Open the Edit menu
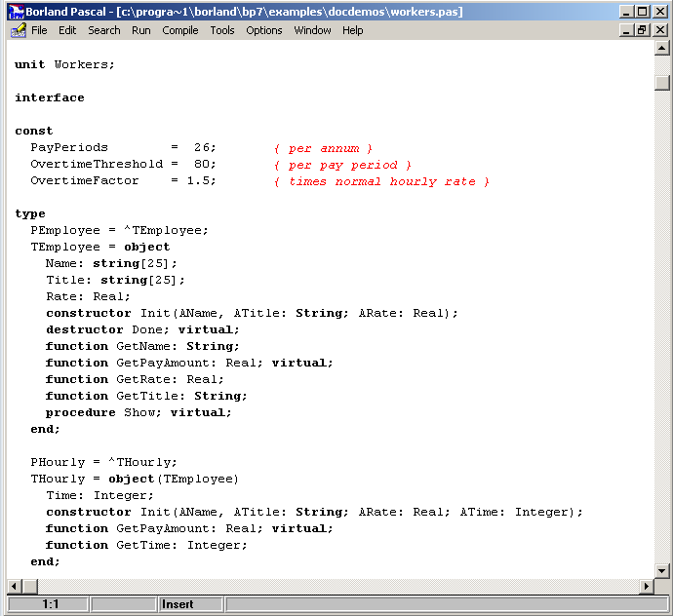The image size is (673, 616). click(x=67, y=30)
